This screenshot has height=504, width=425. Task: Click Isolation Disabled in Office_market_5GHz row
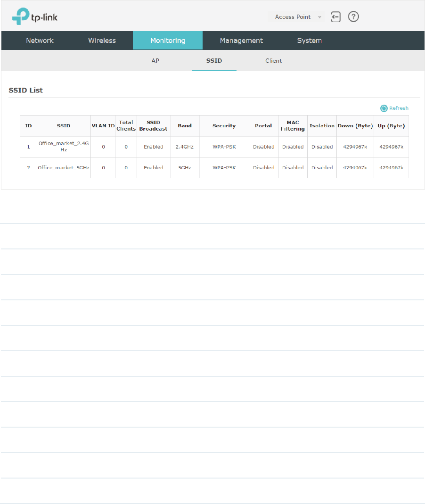coord(322,168)
